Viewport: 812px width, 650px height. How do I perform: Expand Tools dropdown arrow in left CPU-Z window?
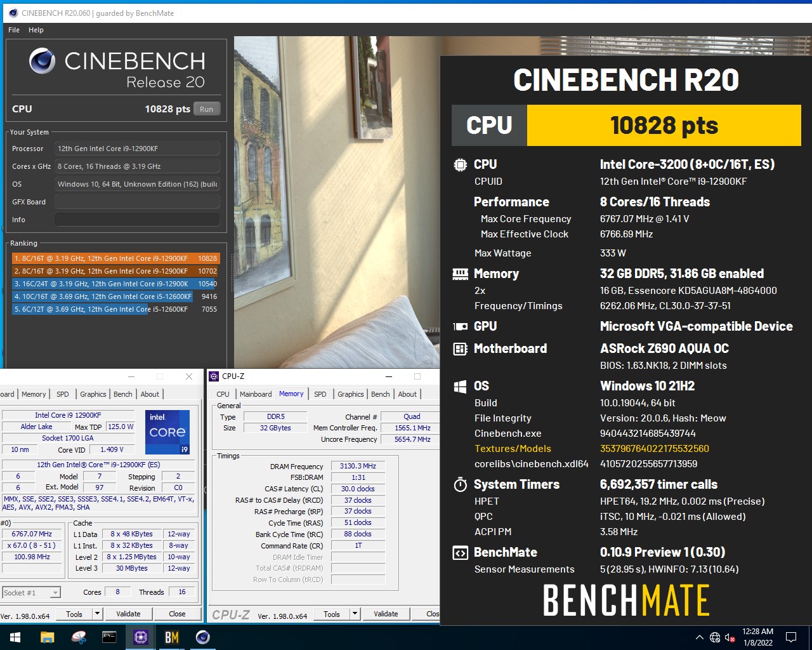97,614
